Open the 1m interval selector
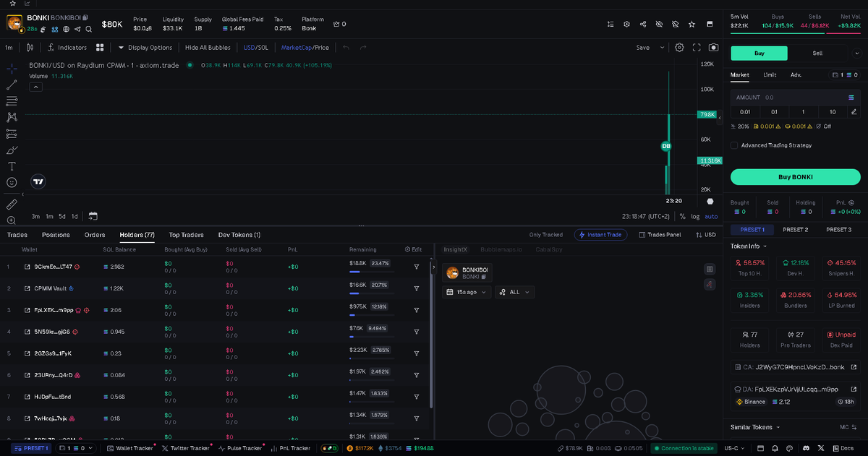The image size is (868, 456). tap(9, 48)
